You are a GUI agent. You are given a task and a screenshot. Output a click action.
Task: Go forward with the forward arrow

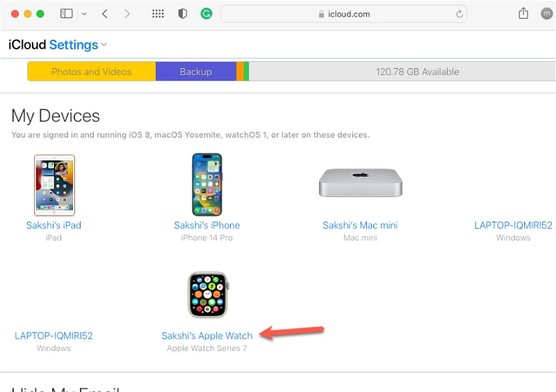[x=127, y=14]
